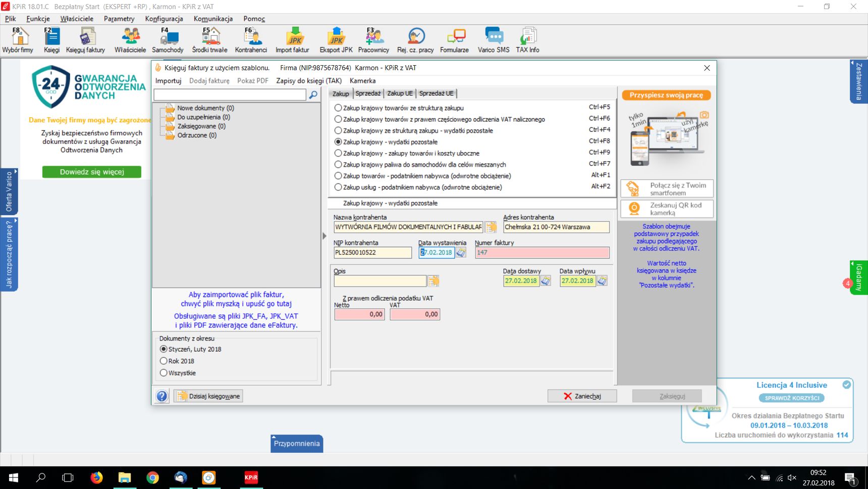This screenshot has width=868, height=489.
Task: Open the Pracownicy toolbar icon
Action: click(x=373, y=40)
